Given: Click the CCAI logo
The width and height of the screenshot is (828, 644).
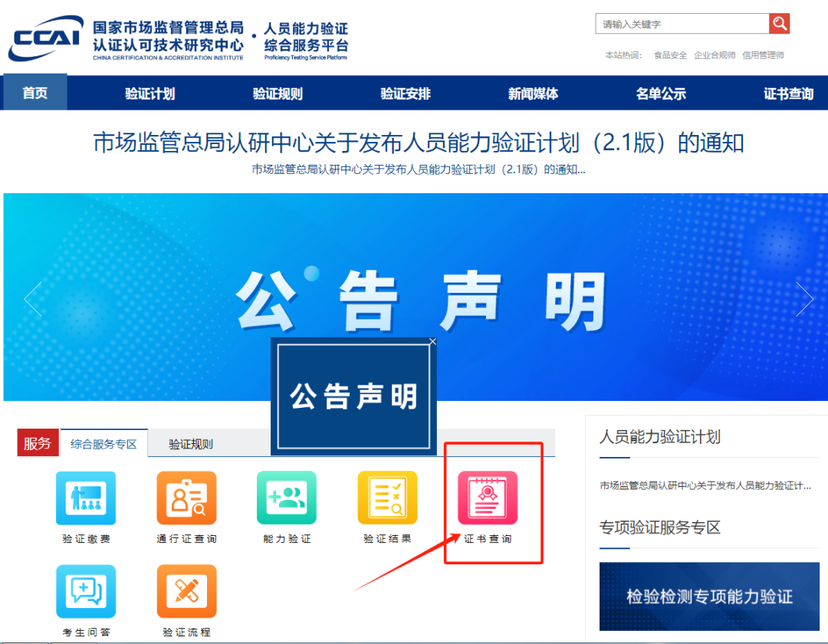Looking at the screenshot, I should [x=46, y=38].
